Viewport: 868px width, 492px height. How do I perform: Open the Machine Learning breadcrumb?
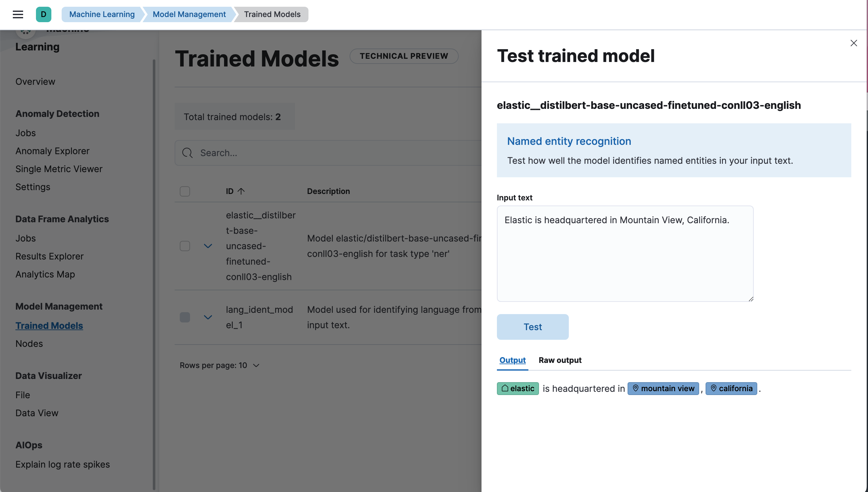click(102, 14)
